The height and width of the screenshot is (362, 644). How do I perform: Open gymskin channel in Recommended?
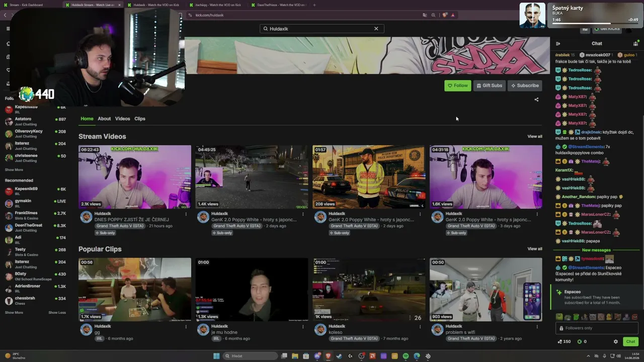pyautogui.click(x=35, y=203)
